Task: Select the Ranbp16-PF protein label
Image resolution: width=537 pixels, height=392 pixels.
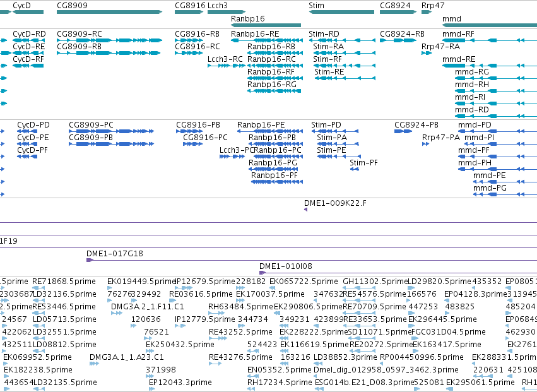Action: (274, 175)
